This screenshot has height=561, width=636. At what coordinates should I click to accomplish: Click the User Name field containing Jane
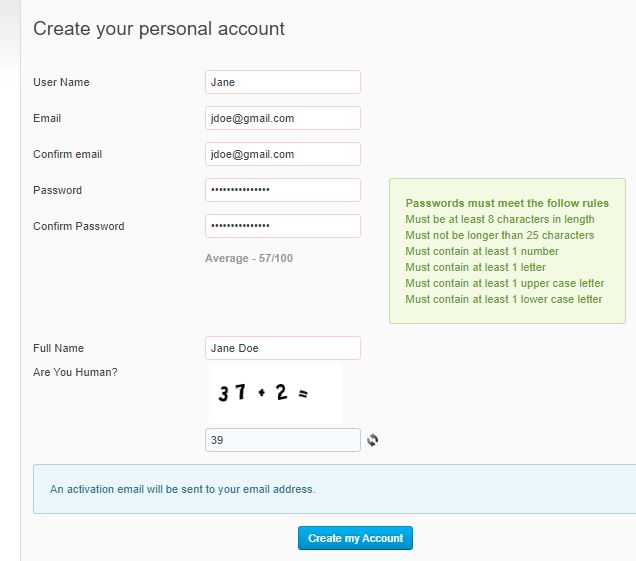[x=282, y=82]
